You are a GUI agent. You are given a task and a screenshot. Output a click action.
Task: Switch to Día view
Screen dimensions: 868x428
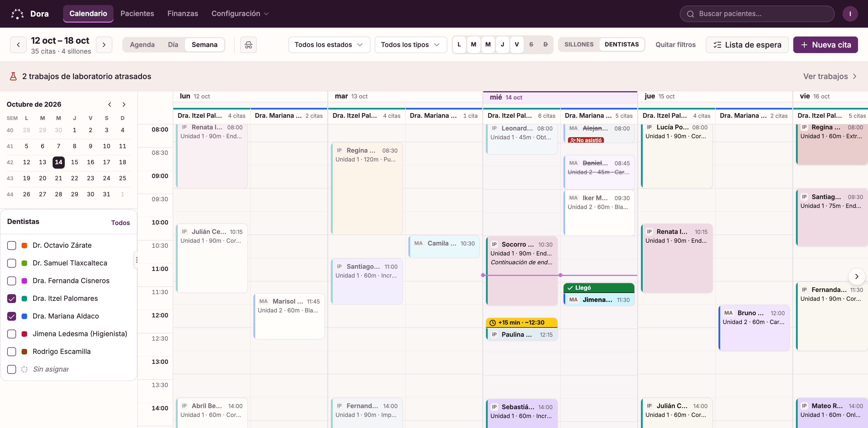point(173,45)
